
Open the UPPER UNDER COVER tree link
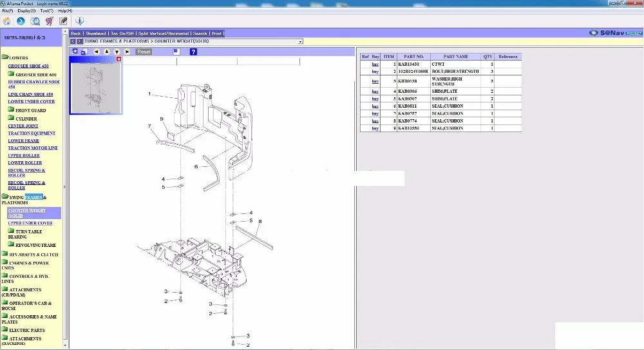(x=30, y=223)
